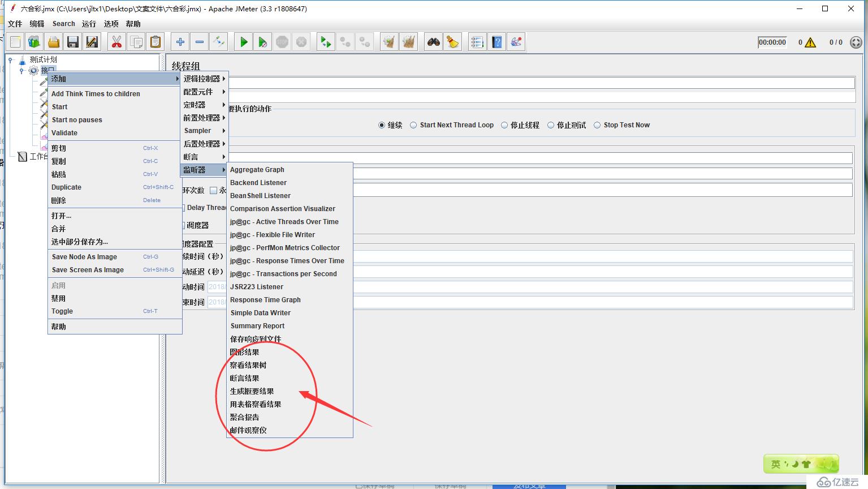Viewport: 868px width, 489px height.
Task: Choose Validate in context menu
Action: tap(115, 133)
